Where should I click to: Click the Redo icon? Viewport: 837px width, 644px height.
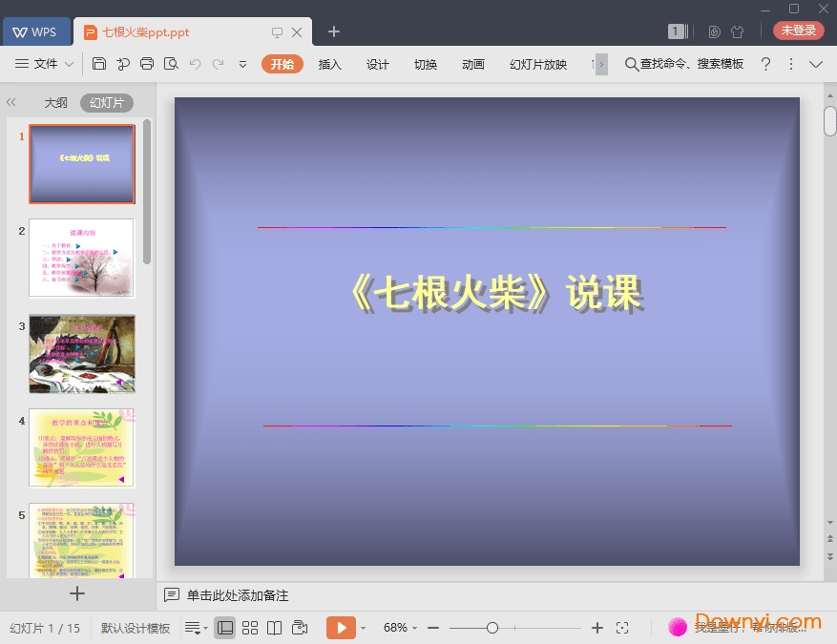pos(218,64)
